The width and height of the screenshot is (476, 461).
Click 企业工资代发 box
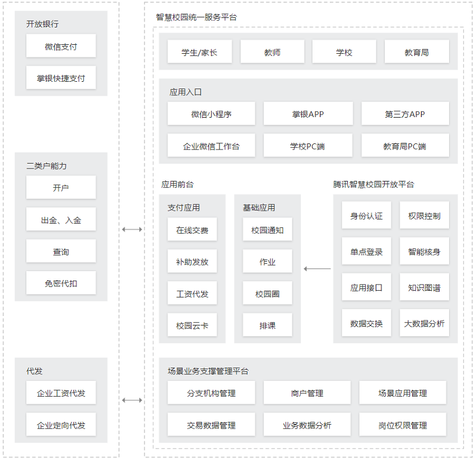pyautogui.click(x=61, y=393)
